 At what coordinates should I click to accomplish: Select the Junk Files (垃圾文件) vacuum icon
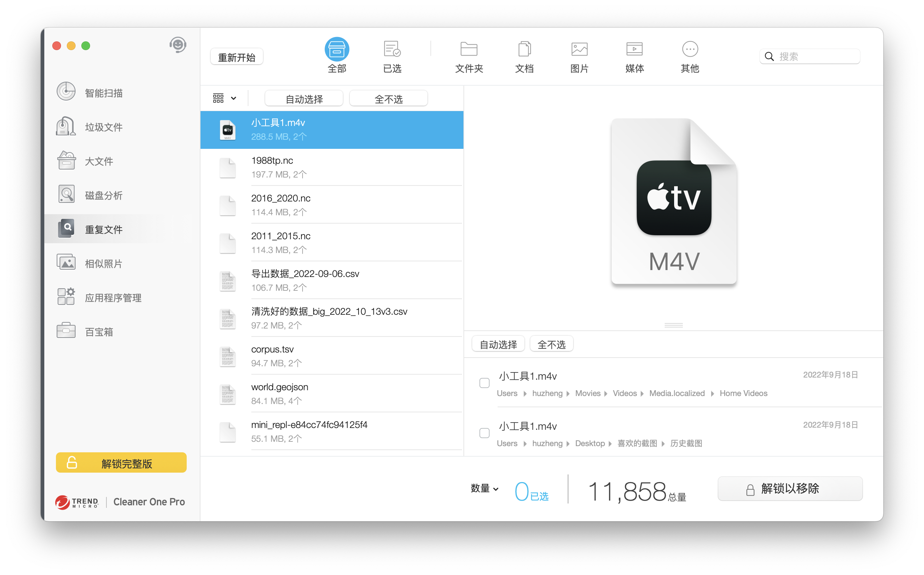tap(66, 126)
